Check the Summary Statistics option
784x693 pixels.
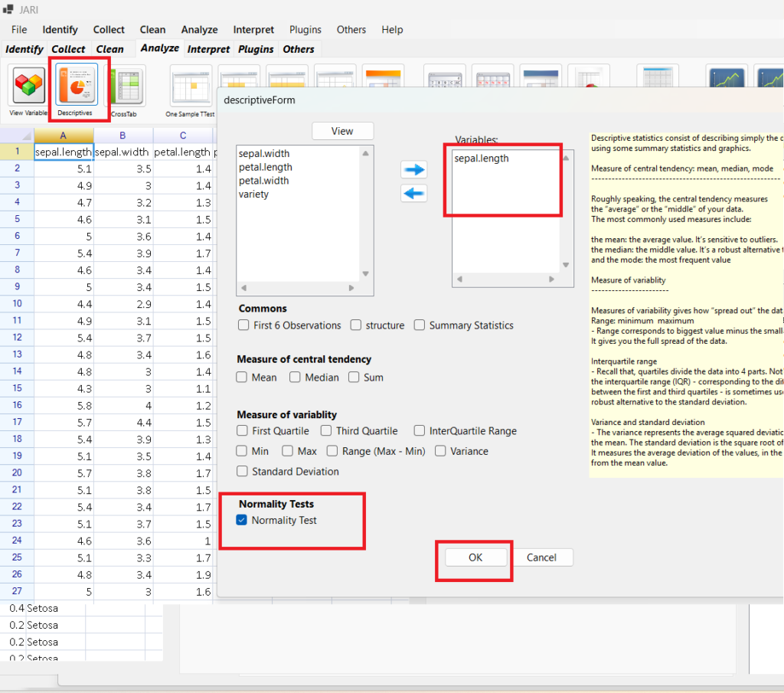coord(420,325)
